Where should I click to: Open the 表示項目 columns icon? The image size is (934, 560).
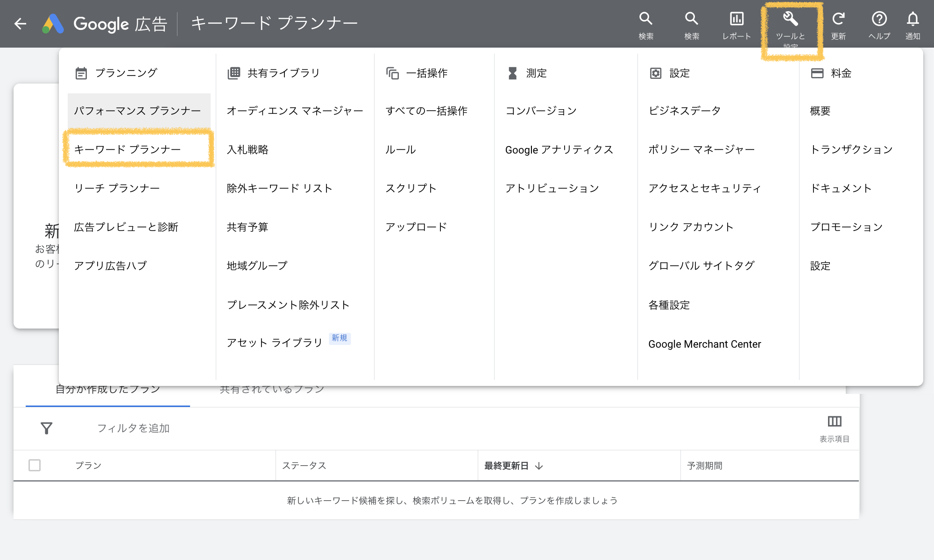point(835,421)
